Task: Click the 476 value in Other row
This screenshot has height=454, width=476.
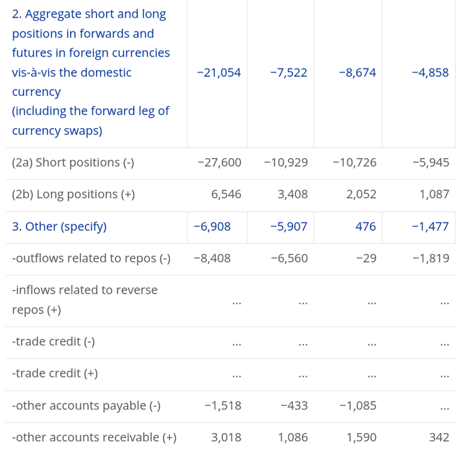Action: [365, 227]
